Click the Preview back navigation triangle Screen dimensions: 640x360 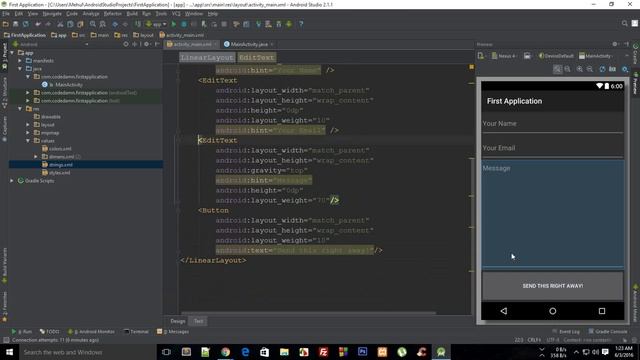point(504,311)
